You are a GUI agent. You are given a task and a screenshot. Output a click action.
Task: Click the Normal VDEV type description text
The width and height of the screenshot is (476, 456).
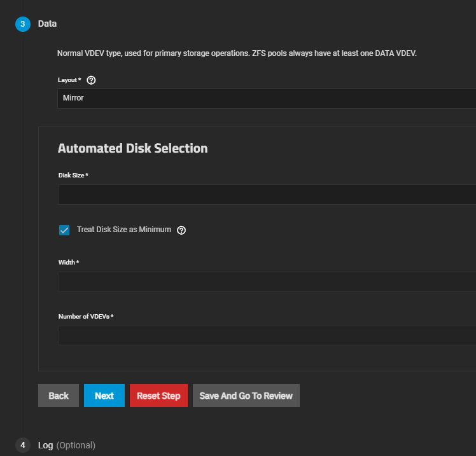click(x=237, y=53)
